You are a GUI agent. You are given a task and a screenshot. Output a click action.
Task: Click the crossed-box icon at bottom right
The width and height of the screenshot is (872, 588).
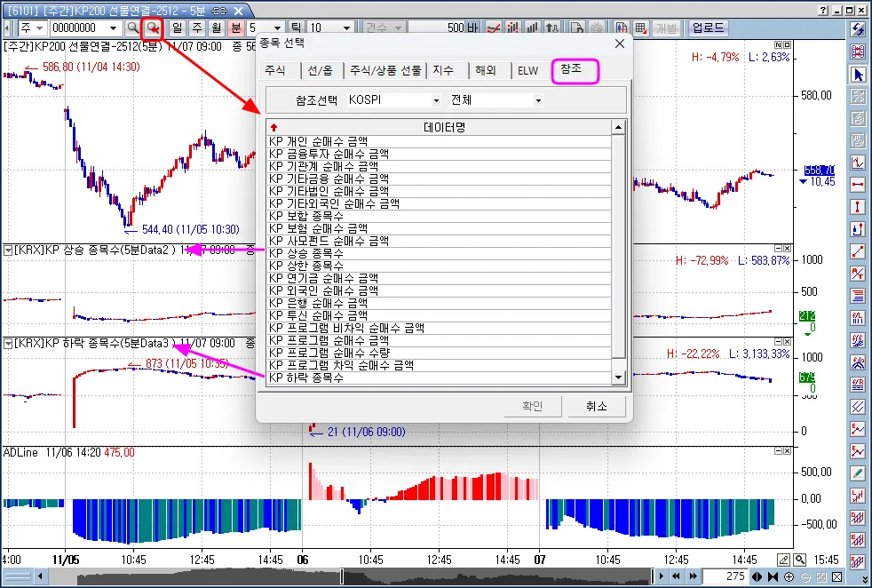click(x=837, y=576)
